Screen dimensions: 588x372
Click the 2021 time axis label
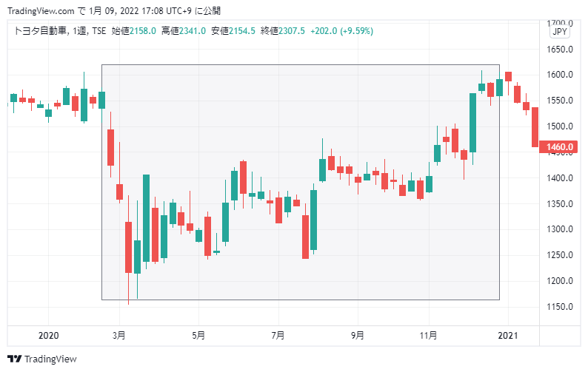[x=508, y=335]
